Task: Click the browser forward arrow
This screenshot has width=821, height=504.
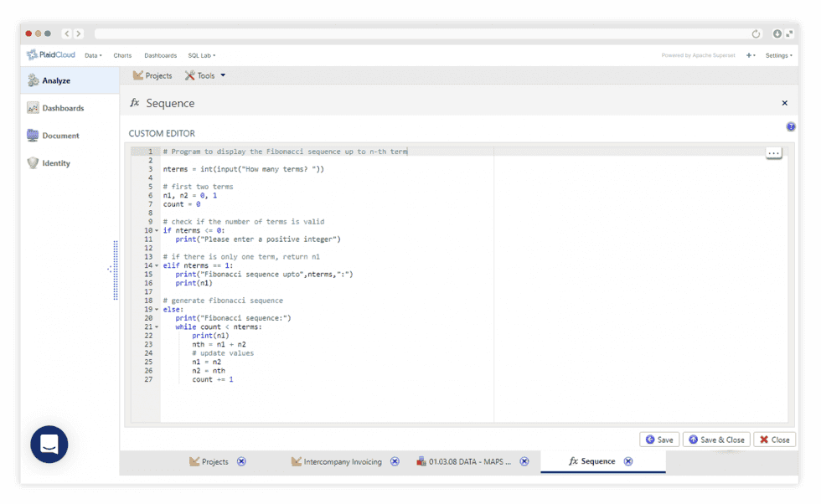Action: (x=78, y=33)
